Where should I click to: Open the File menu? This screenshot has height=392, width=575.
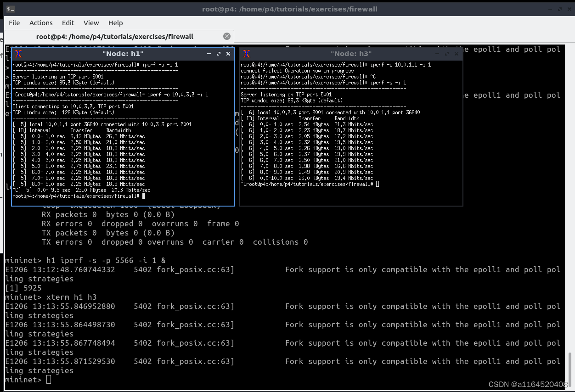pyautogui.click(x=14, y=23)
